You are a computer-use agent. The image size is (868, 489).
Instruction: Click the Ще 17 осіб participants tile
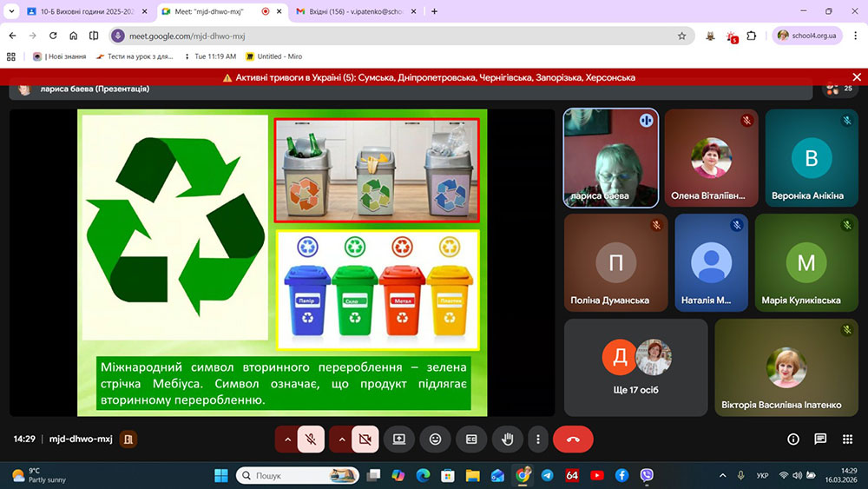coord(635,367)
